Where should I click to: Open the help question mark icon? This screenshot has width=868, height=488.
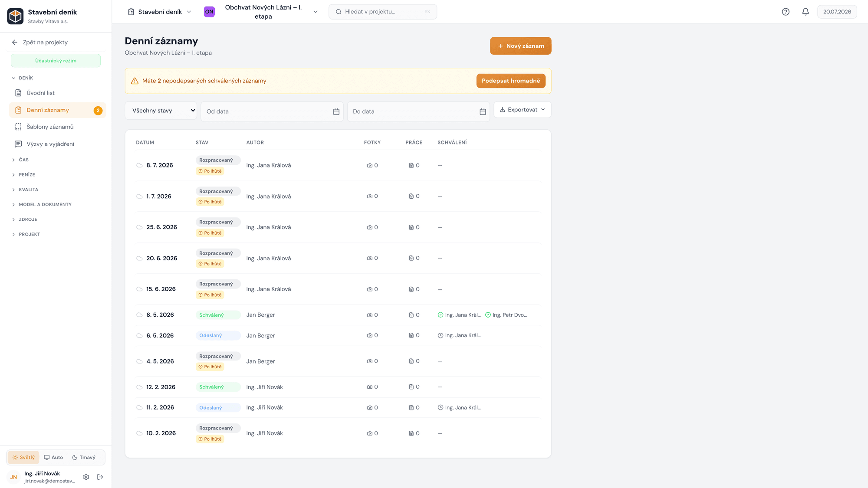[786, 12]
